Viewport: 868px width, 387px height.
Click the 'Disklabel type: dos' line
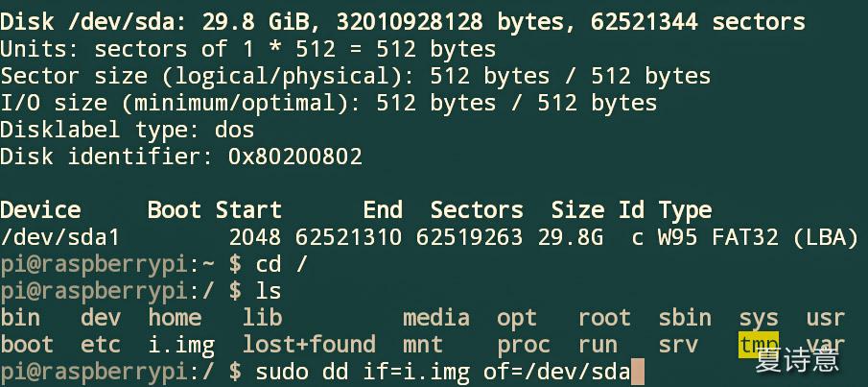coord(128,130)
